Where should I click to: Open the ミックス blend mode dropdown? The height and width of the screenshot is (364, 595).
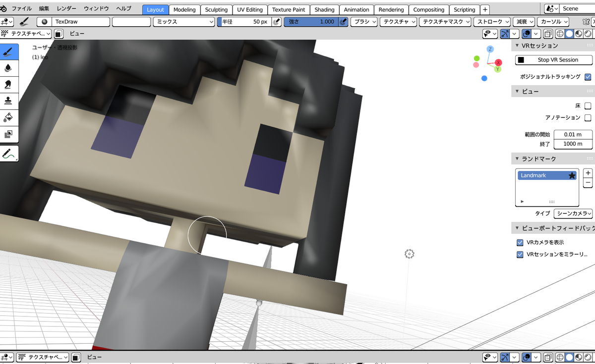tap(183, 22)
